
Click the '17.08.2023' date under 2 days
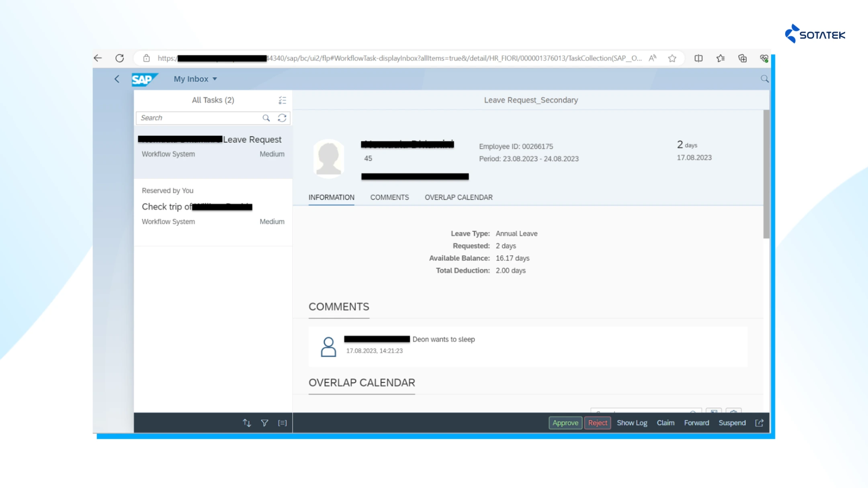pyautogui.click(x=694, y=158)
